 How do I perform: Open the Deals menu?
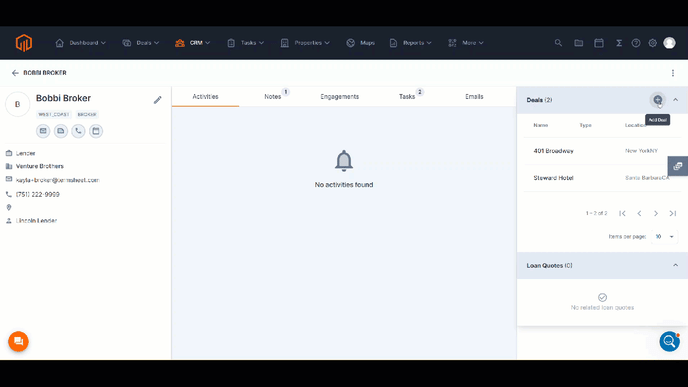pos(141,43)
